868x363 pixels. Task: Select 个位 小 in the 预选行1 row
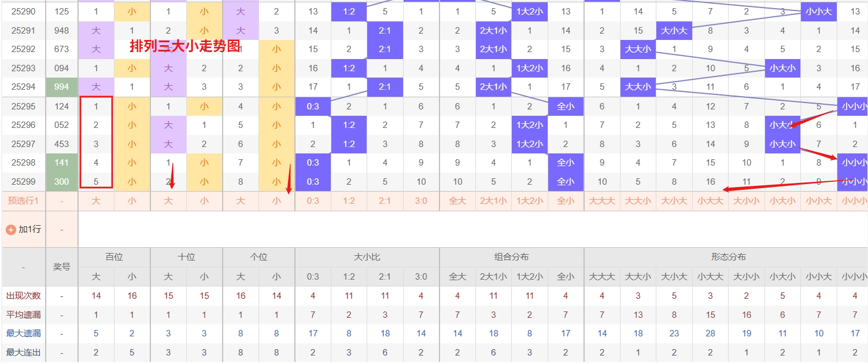pyautogui.click(x=276, y=201)
